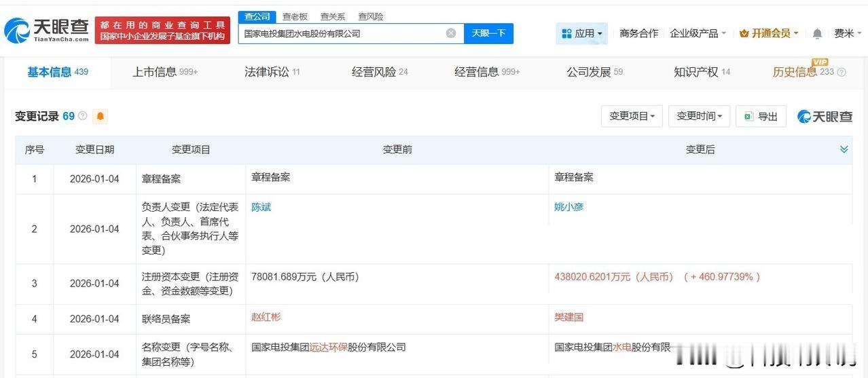Switch to the 基本信息 tab

(x=58, y=72)
